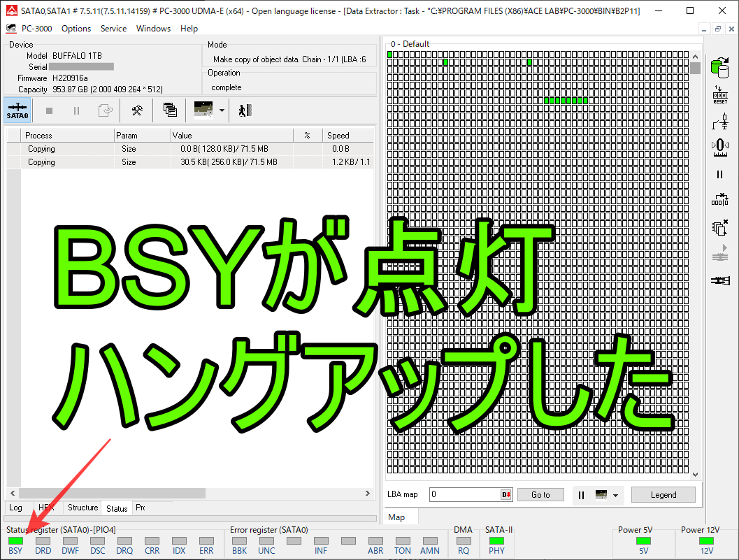Screen dimensions: 739x560
Task: Show the map Legend
Action: pyautogui.click(x=662, y=494)
